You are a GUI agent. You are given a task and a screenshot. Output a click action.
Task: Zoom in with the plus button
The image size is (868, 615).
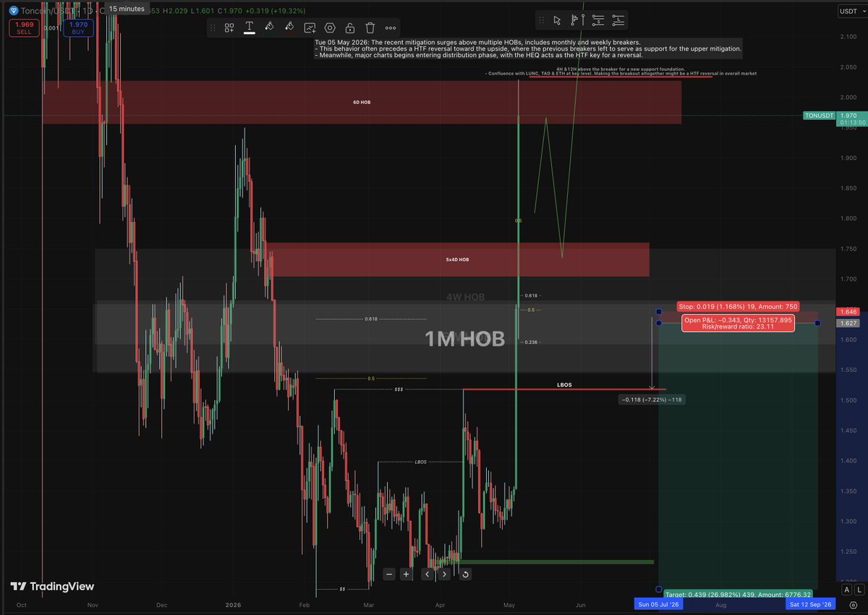pos(407,574)
